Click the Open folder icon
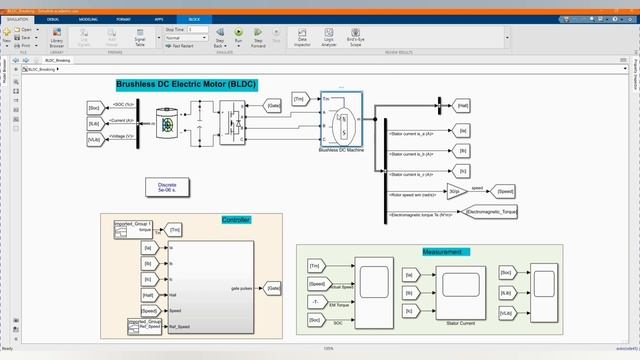This screenshot has width=640, height=360. click(x=17, y=30)
